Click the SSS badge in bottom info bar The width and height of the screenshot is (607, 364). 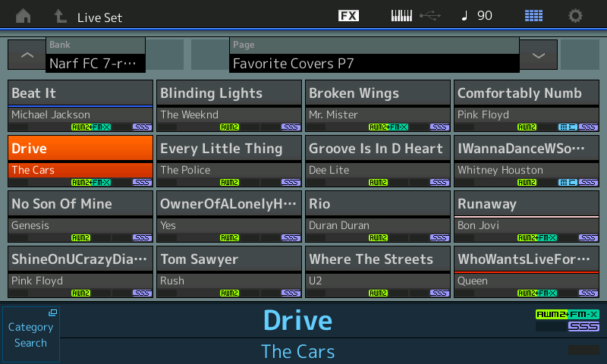583,327
